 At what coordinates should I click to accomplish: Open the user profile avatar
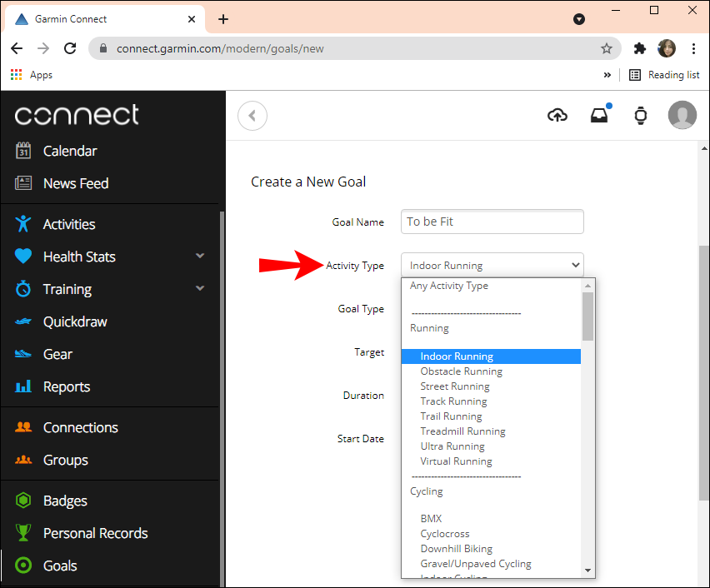tap(682, 116)
